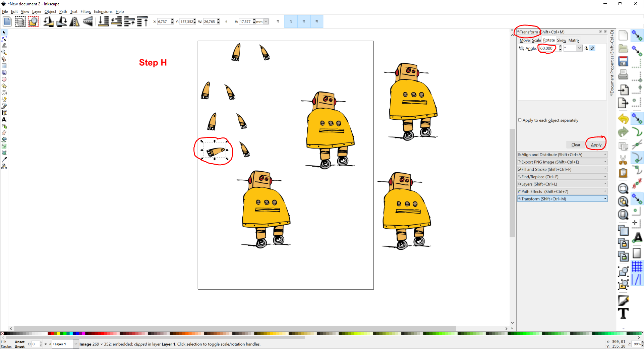Select the Node editing tool

[4, 39]
